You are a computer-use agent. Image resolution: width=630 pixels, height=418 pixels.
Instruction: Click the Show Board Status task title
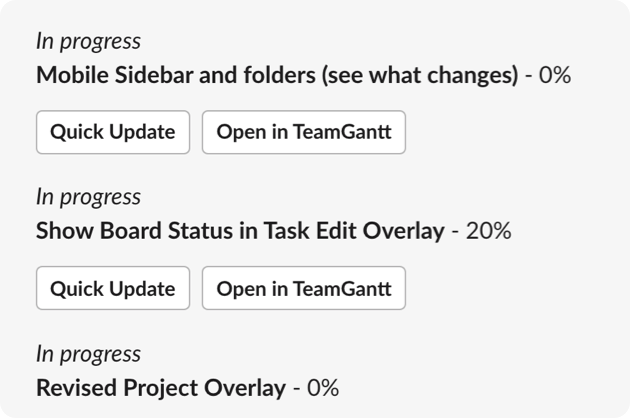coord(240,231)
